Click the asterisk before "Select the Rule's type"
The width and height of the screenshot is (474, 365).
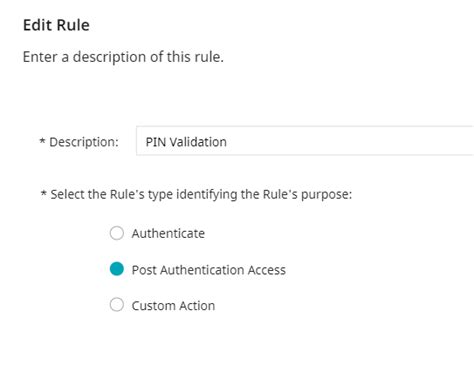[x=43, y=193]
